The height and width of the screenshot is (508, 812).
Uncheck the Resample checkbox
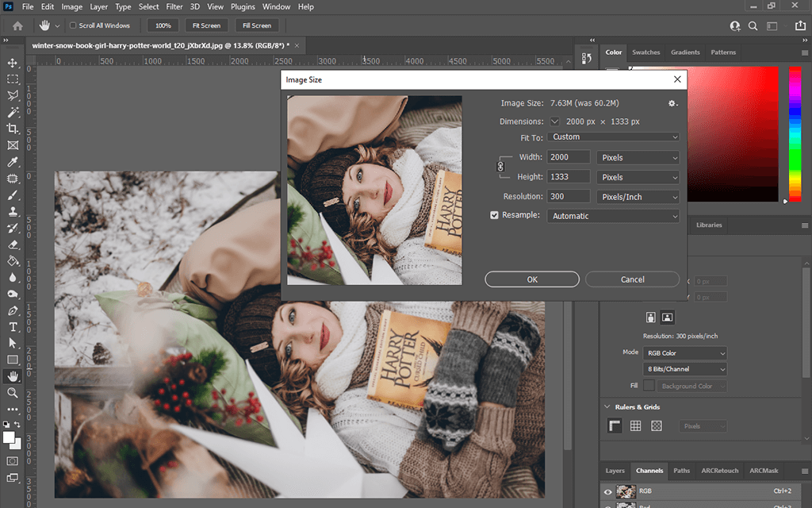pos(495,215)
